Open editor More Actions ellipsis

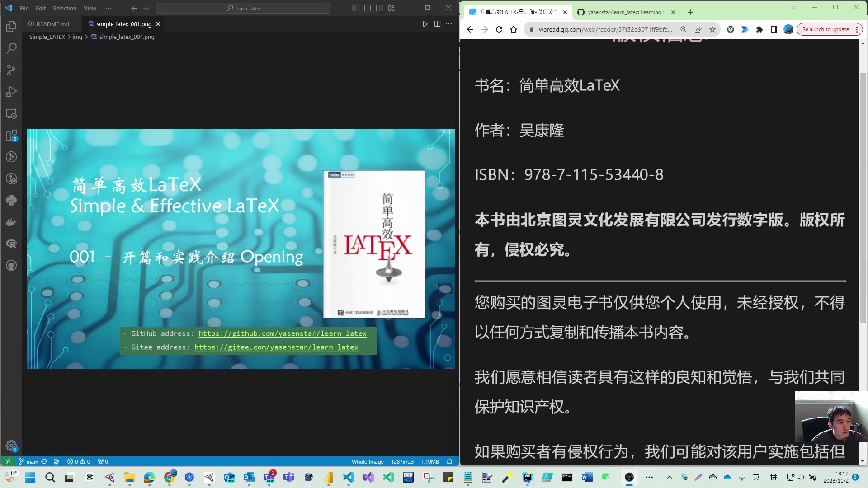click(449, 24)
